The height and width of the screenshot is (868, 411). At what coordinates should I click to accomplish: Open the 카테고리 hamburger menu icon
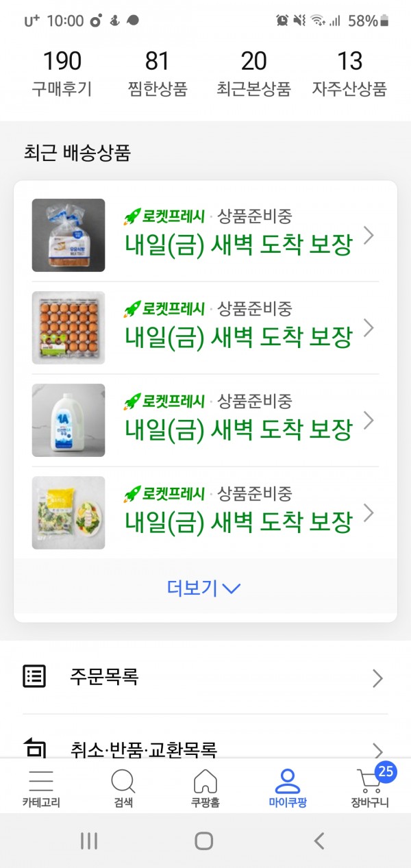point(41,781)
